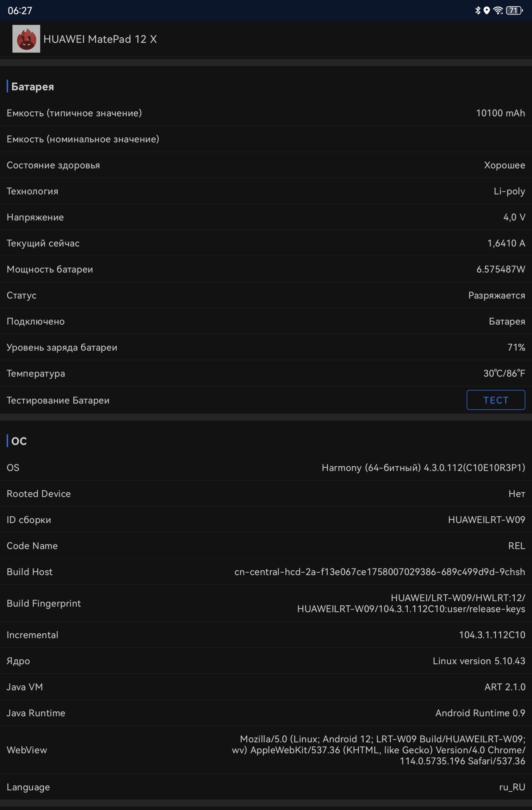532x810 pixels.
Task: Select the Language ru_RU row
Action: click(x=266, y=787)
